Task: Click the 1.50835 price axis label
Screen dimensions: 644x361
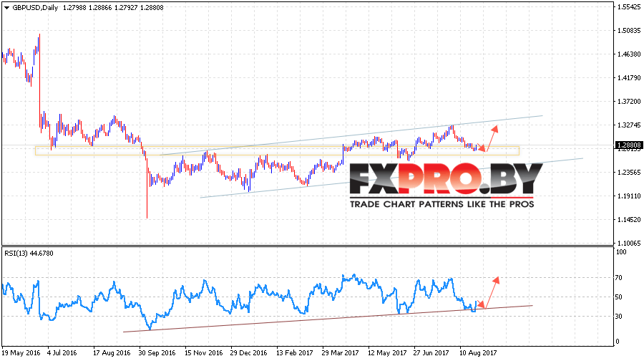Action: (x=629, y=30)
